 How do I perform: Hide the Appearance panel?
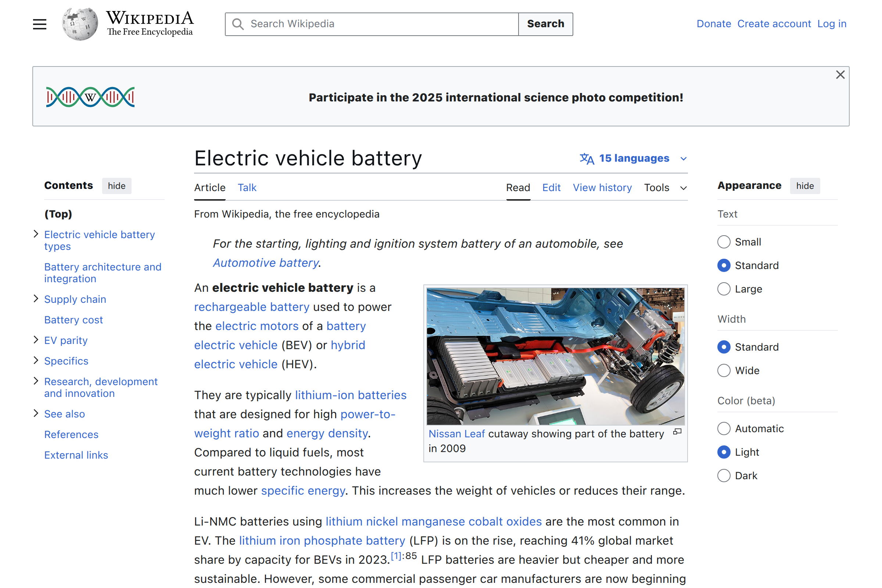pyautogui.click(x=805, y=186)
